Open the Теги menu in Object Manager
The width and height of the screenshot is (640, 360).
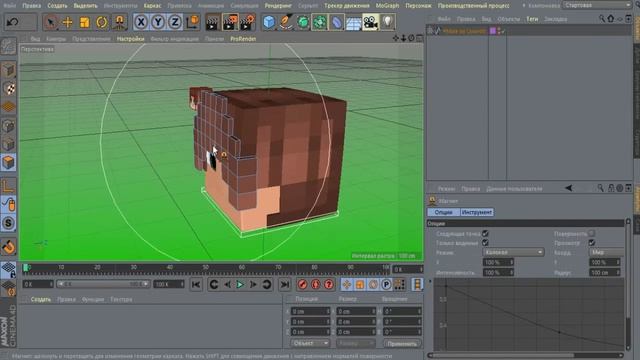pyautogui.click(x=532, y=19)
